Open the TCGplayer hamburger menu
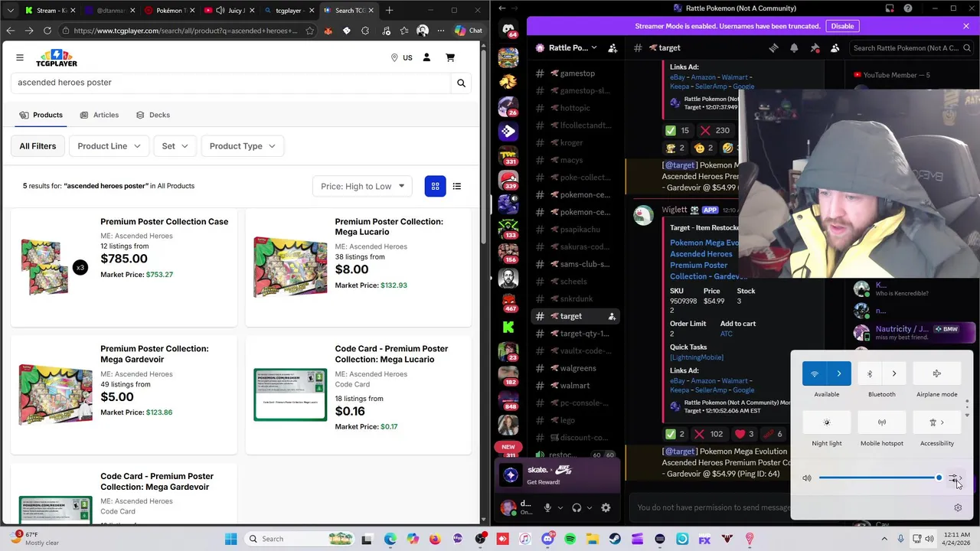980x551 pixels. (20, 57)
